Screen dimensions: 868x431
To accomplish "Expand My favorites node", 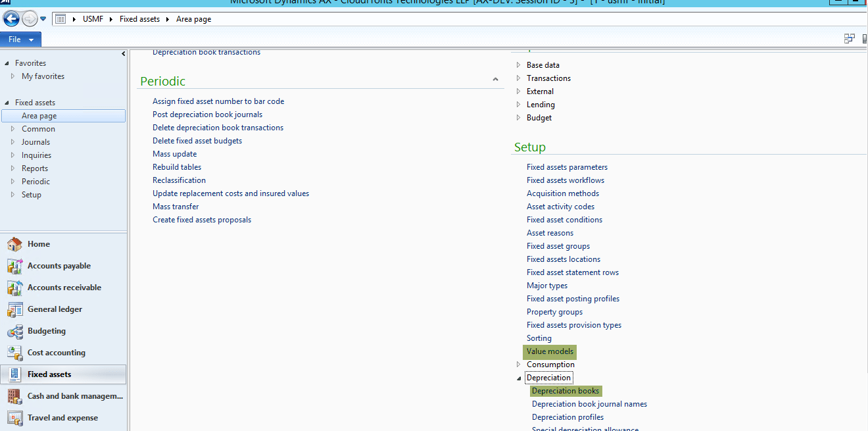I will click(x=12, y=76).
